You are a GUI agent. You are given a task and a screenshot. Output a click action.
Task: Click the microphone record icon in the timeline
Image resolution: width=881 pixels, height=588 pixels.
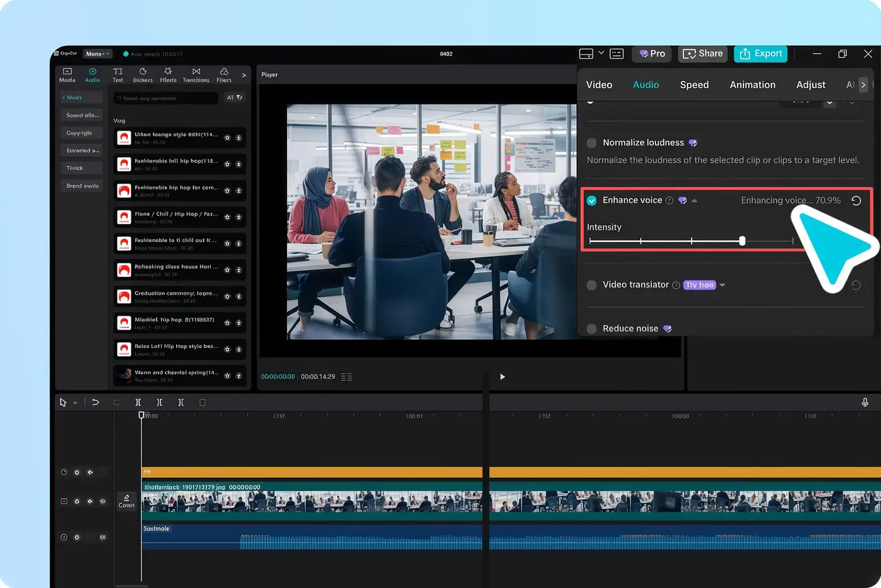(864, 402)
